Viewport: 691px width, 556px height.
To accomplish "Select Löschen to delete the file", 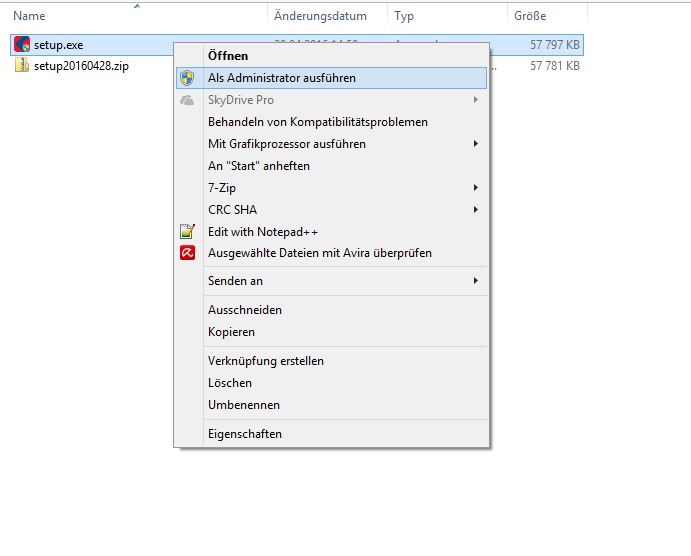I will point(229,383).
